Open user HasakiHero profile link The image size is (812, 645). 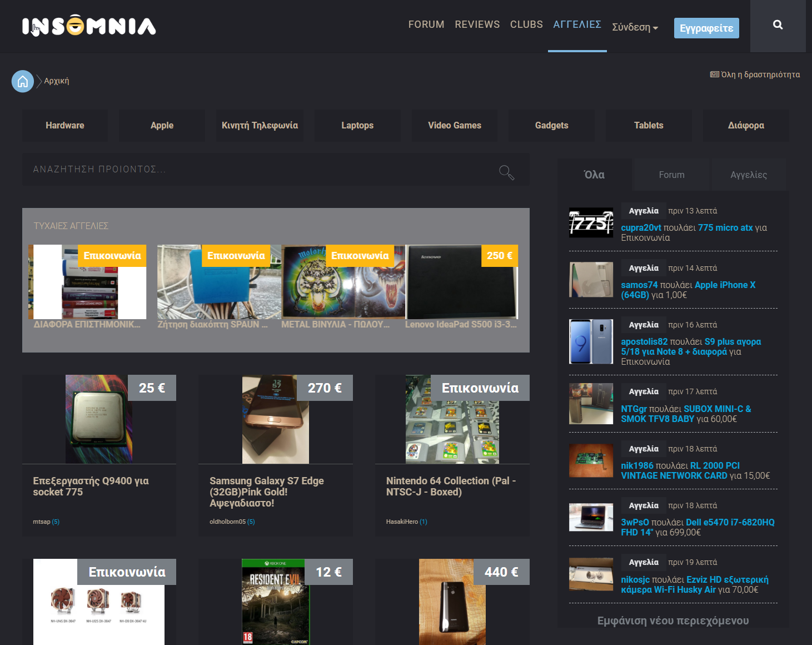pos(402,522)
